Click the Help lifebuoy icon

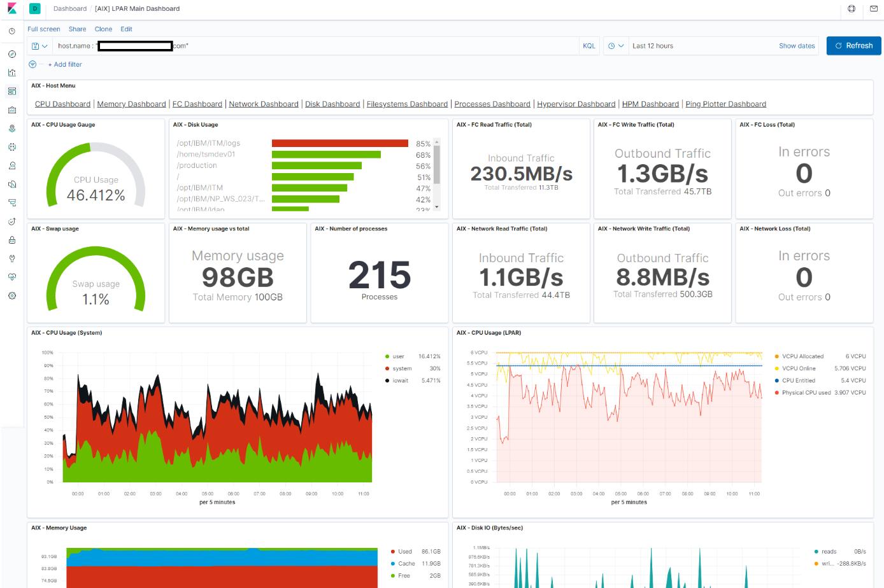(852, 9)
